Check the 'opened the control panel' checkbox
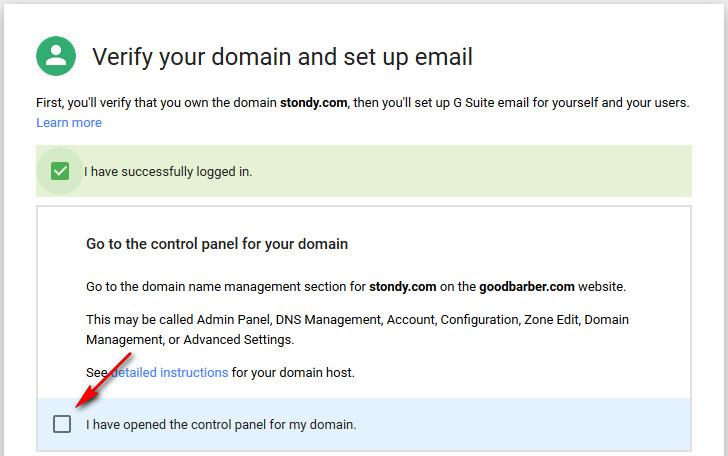 [x=62, y=424]
